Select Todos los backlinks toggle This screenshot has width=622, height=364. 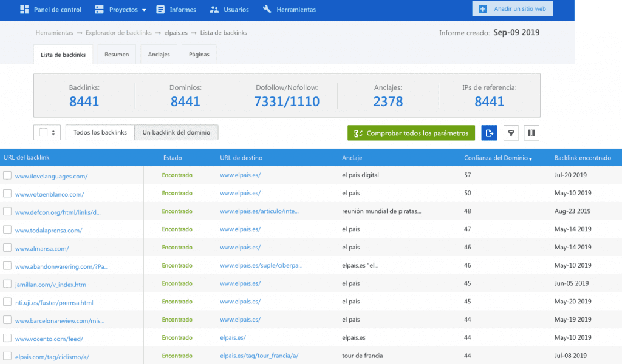click(x=100, y=132)
